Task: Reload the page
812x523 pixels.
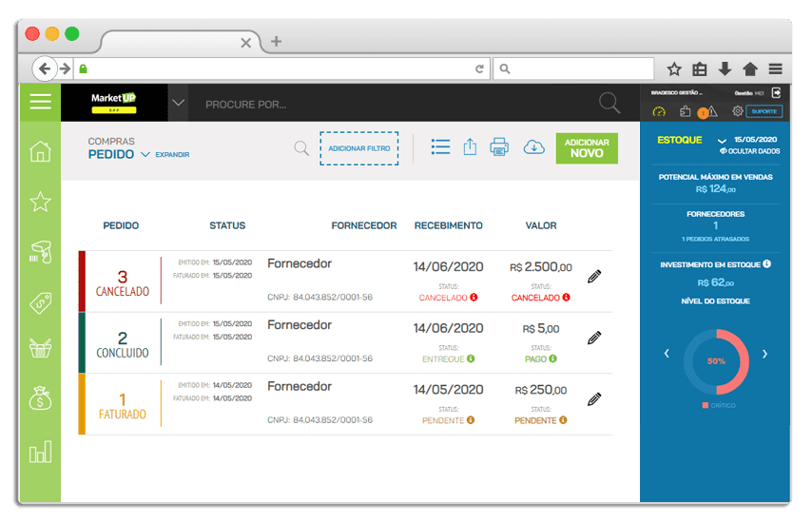Action: coord(479,68)
